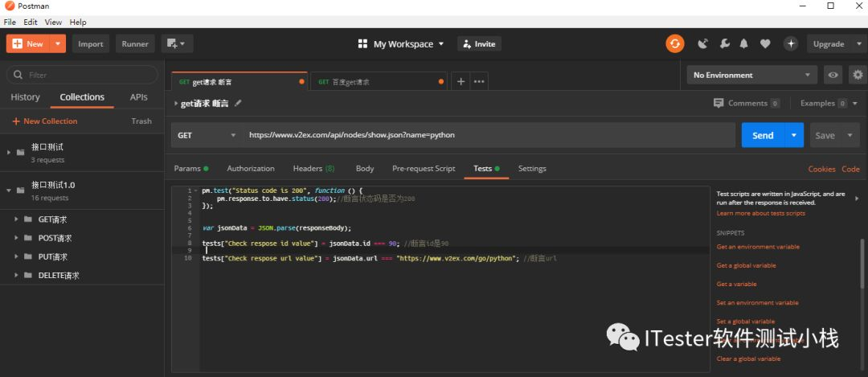
Task: Open the Headers (8) tab
Action: [x=314, y=168]
